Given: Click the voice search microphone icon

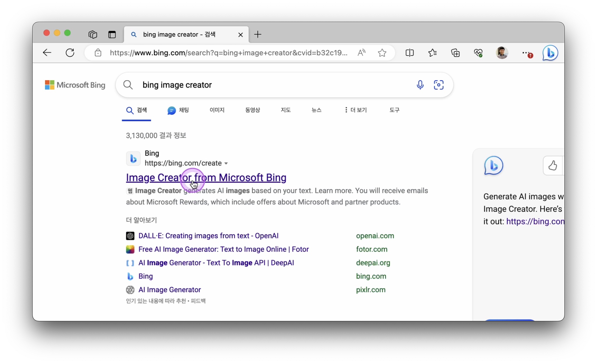Looking at the screenshot, I should pos(420,84).
